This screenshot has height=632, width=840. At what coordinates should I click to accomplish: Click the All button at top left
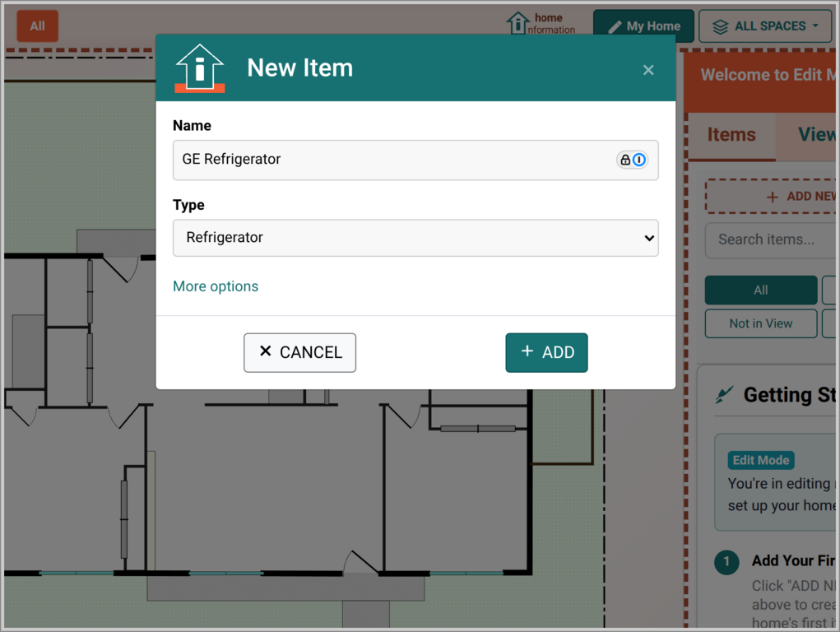pos(38,26)
